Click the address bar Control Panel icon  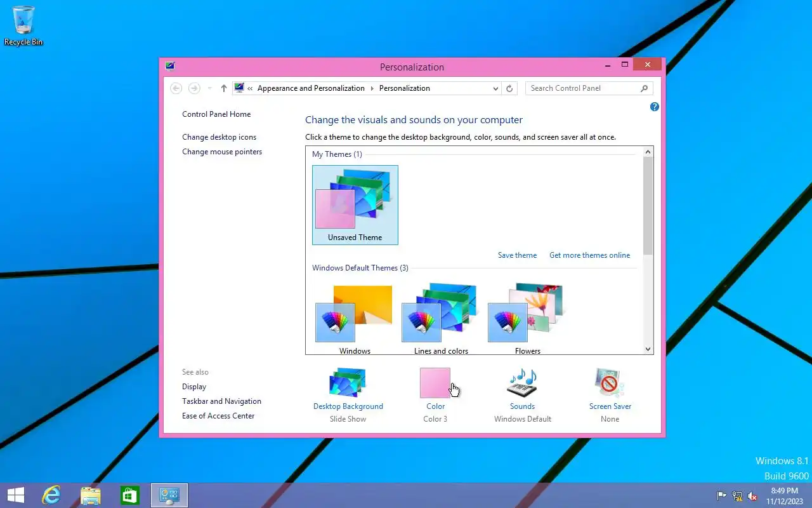pos(239,88)
